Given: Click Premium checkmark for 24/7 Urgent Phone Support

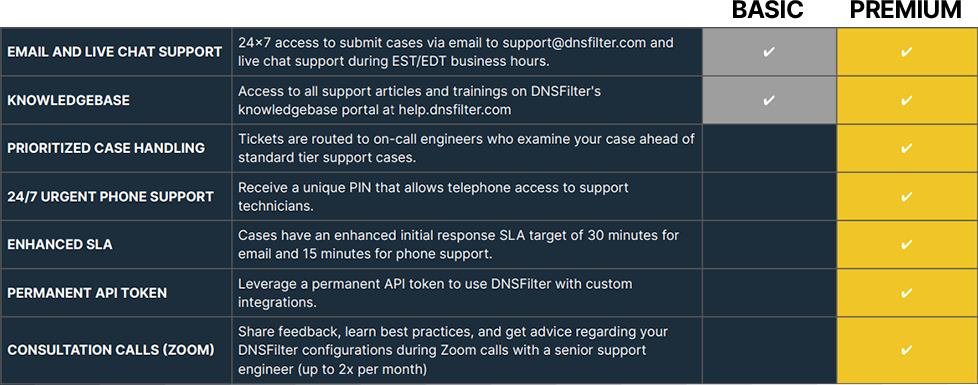Looking at the screenshot, I should click(907, 197).
